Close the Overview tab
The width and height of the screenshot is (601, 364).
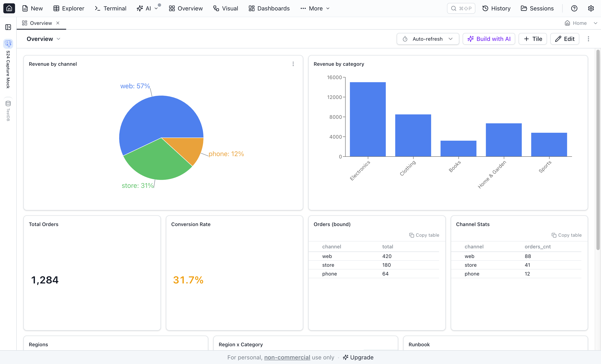(58, 23)
